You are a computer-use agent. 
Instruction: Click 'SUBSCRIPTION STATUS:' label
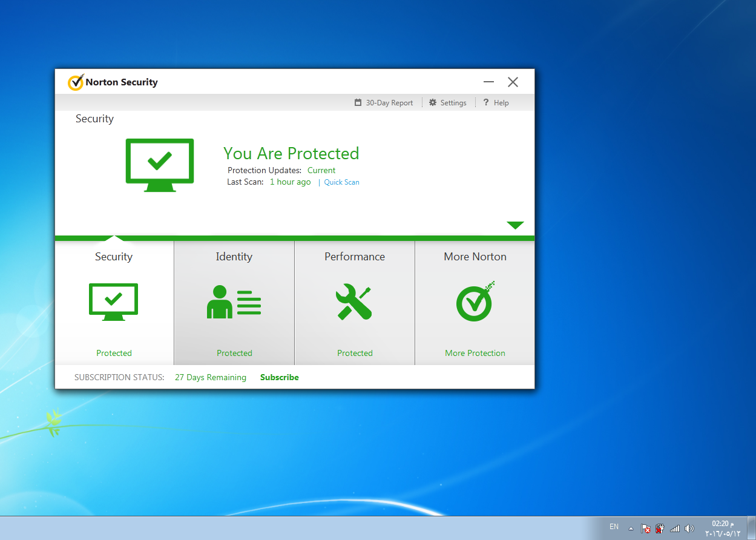(119, 377)
